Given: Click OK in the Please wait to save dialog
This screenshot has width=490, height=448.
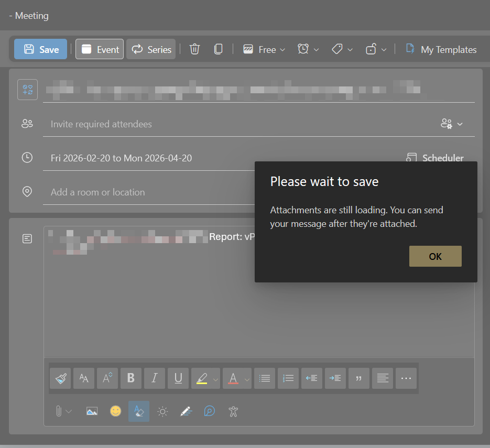Looking at the screenshot, I should click(435, 256).
